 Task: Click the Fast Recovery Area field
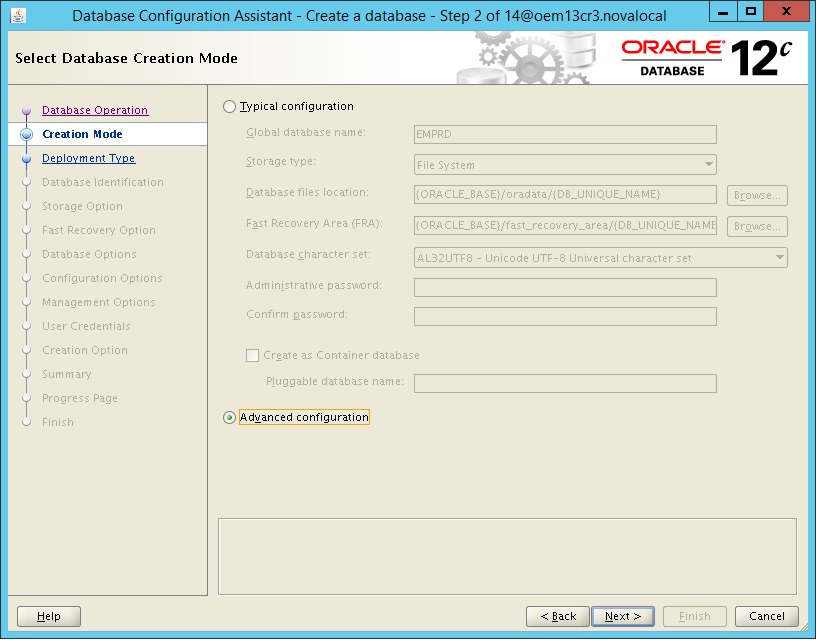tap(565, 225)
